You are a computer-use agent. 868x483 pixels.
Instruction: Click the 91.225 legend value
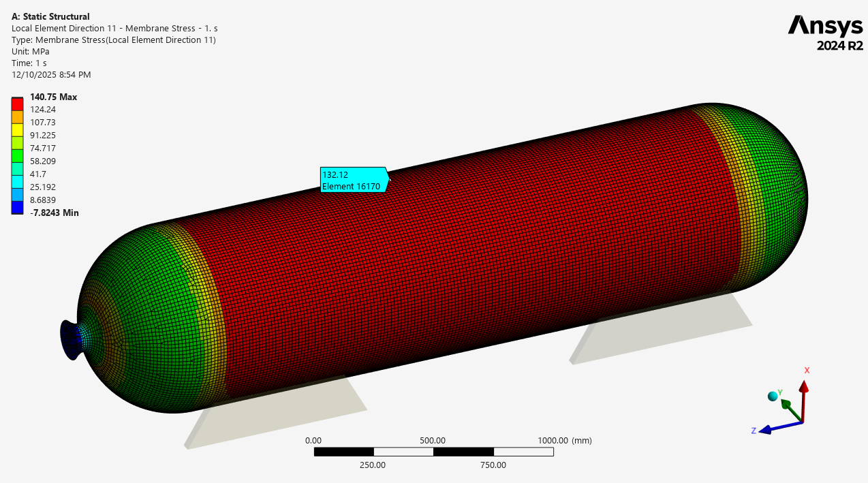click(x=45, y=135)
